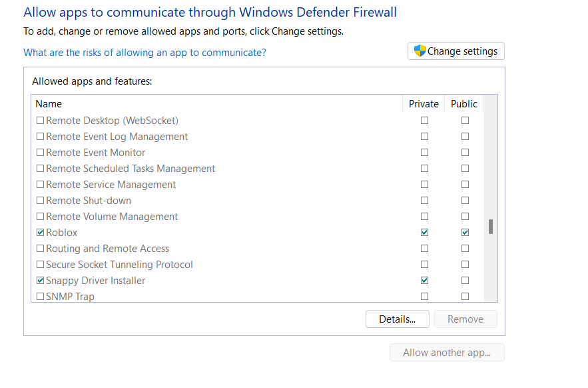Click the Details button
The height and width of the screenshot is (388, 588).
point(397,319)
